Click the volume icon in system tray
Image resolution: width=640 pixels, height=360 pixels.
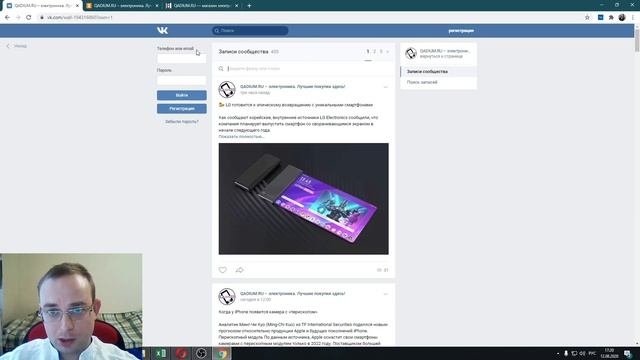(582, 353)
